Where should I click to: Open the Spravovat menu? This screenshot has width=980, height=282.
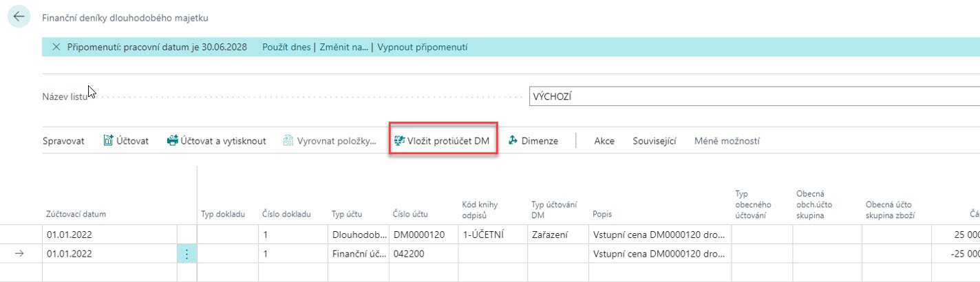63,141
